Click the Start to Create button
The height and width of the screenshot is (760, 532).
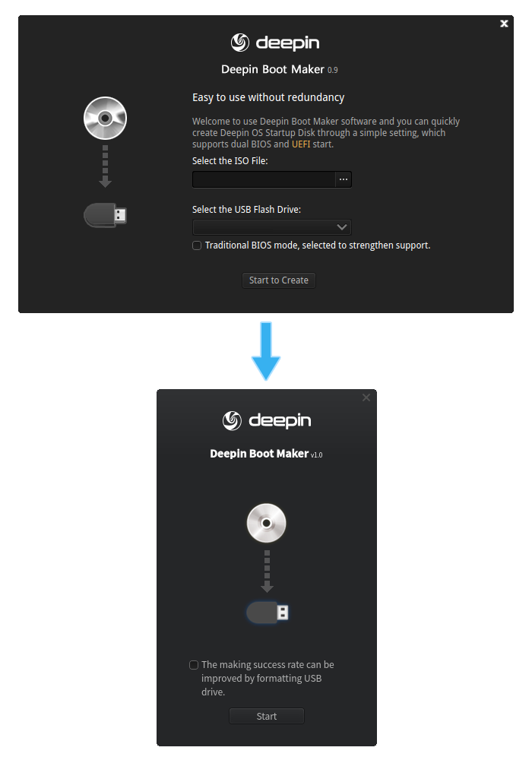pos(279,280)
